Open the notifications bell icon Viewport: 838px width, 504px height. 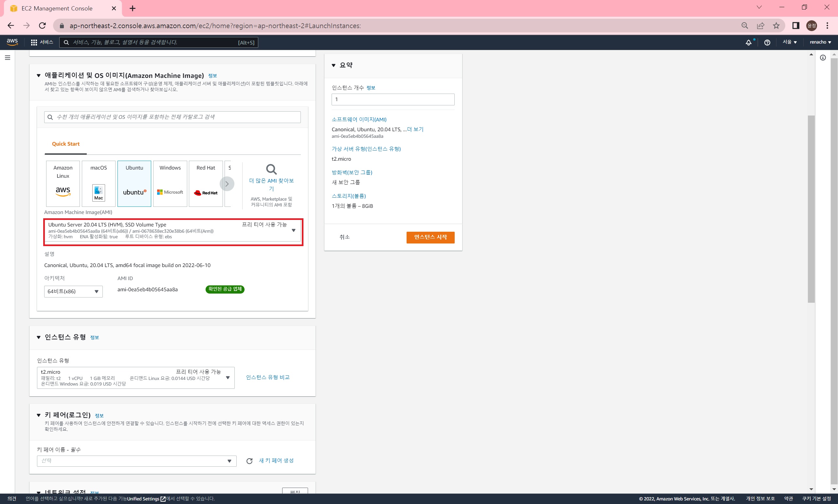(749, 43)
